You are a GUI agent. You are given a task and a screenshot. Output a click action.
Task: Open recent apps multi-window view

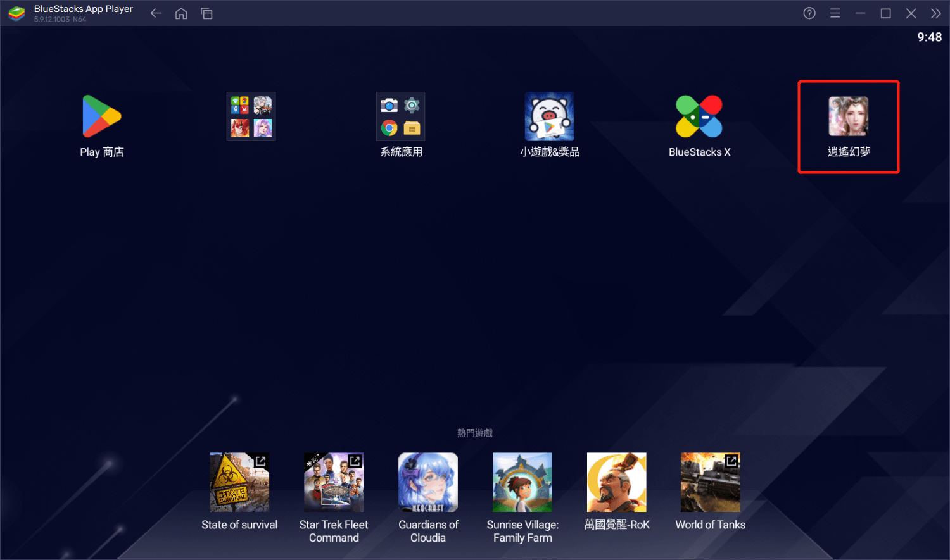click(x=206, y=13)
